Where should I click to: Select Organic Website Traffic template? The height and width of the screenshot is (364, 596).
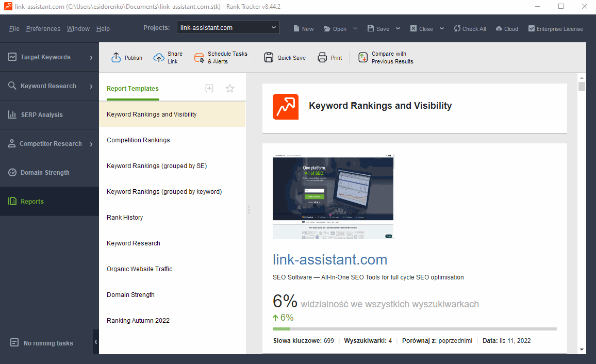172,269
